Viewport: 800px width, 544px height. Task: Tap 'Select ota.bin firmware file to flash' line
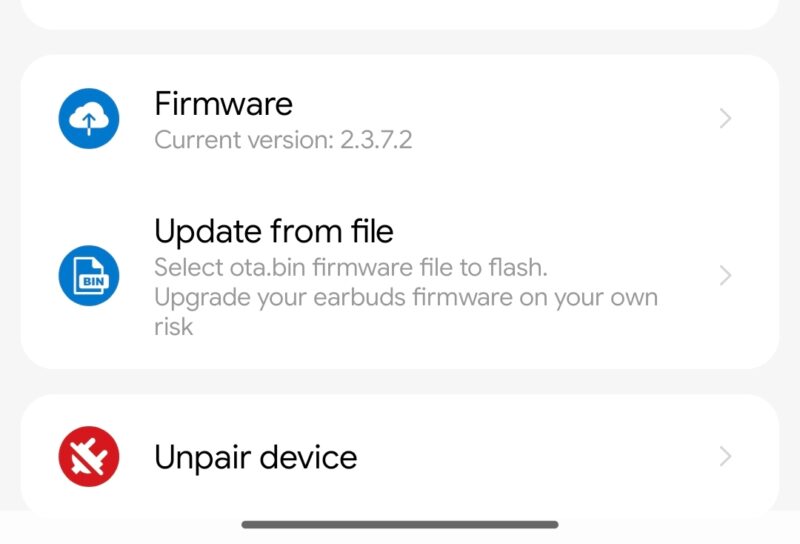[x=351, y=267]
